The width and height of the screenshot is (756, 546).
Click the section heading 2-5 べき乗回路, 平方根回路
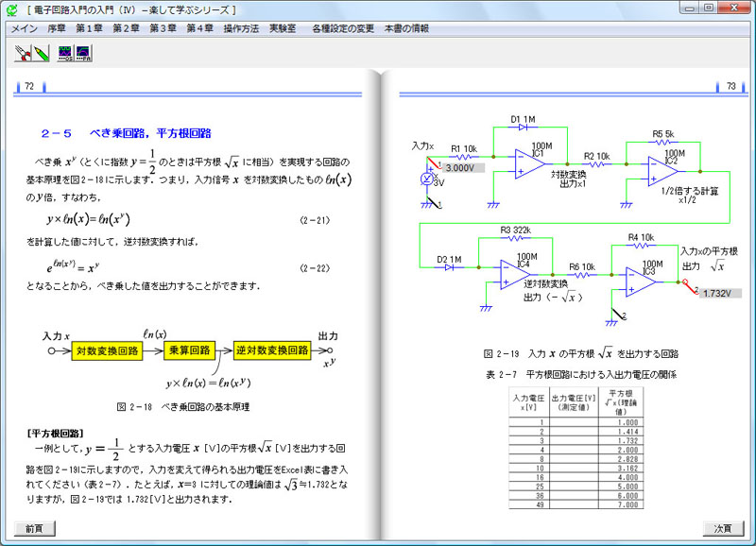127,133
